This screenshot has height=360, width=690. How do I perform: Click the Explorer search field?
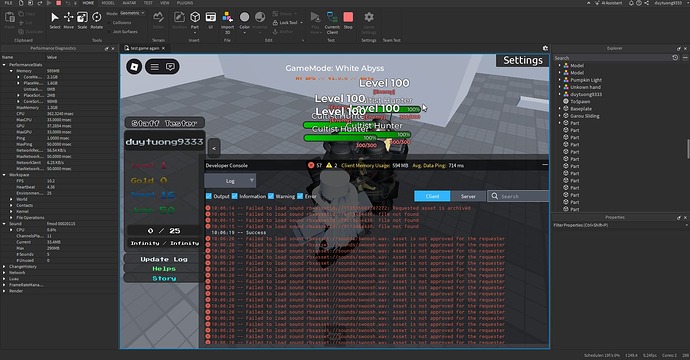click(x=612, y=58)
